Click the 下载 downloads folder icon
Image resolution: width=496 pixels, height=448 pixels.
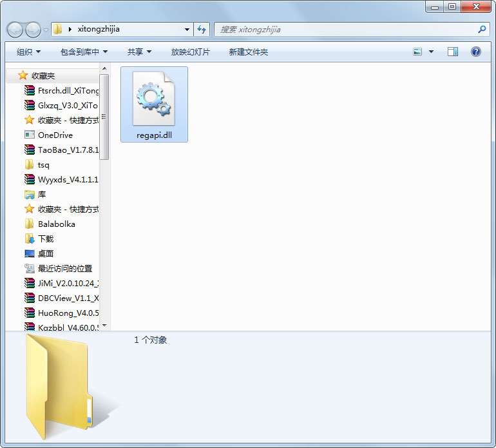point(30,239)
